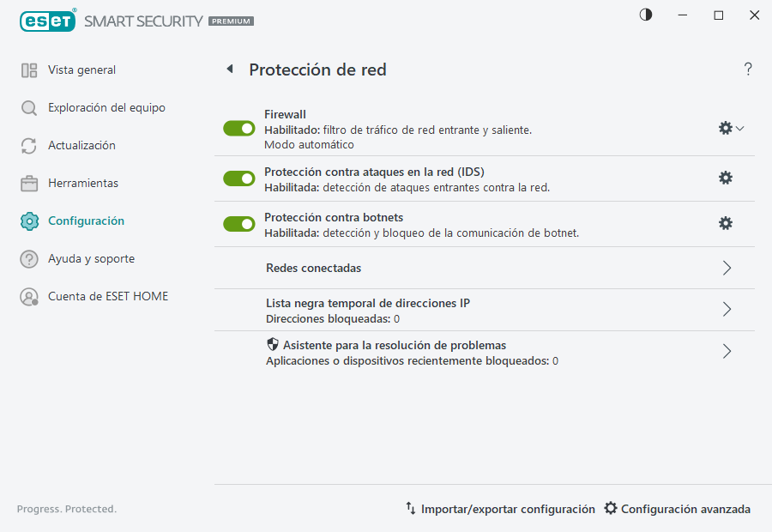Open botnet protection gear settings
The image size is (772, 532).
(x=726, y=224)
